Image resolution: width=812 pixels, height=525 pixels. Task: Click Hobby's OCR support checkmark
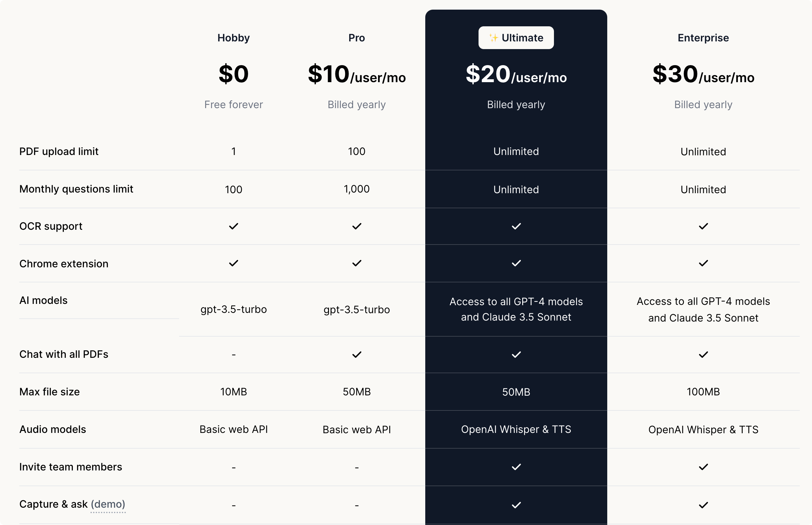(x=234, y=226)
